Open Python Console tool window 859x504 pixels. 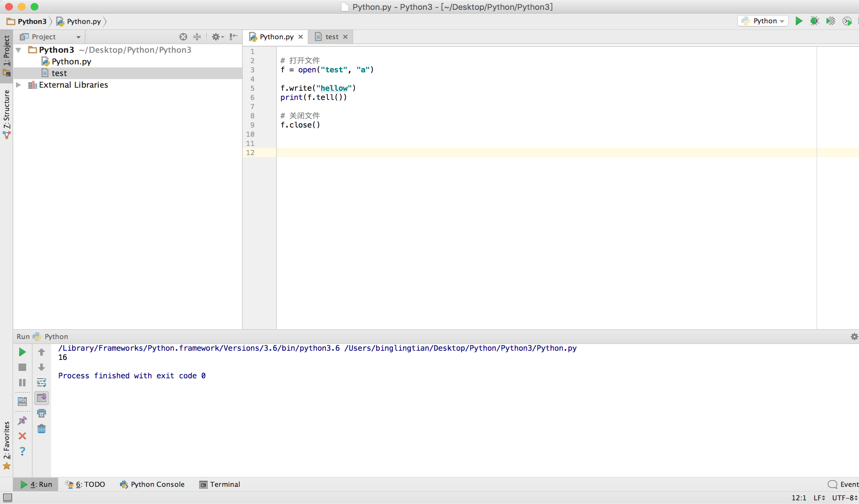pos(152,484)
